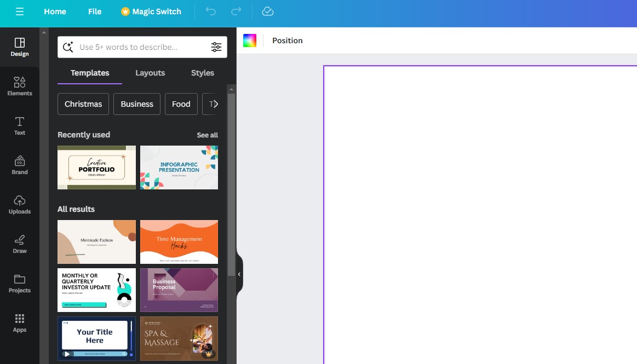
Task: Open the Home menu item
Action: 55,11
